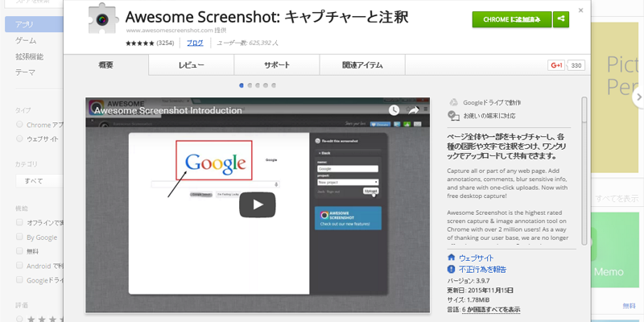This screenshot has height=322, width=644.
Task: Click the five-star rating of the extension
Action: [x=139, y=43]
